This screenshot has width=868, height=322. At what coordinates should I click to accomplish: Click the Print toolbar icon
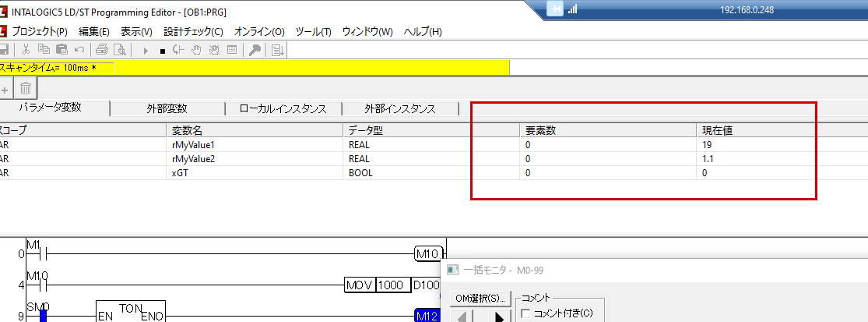point(101,50)
